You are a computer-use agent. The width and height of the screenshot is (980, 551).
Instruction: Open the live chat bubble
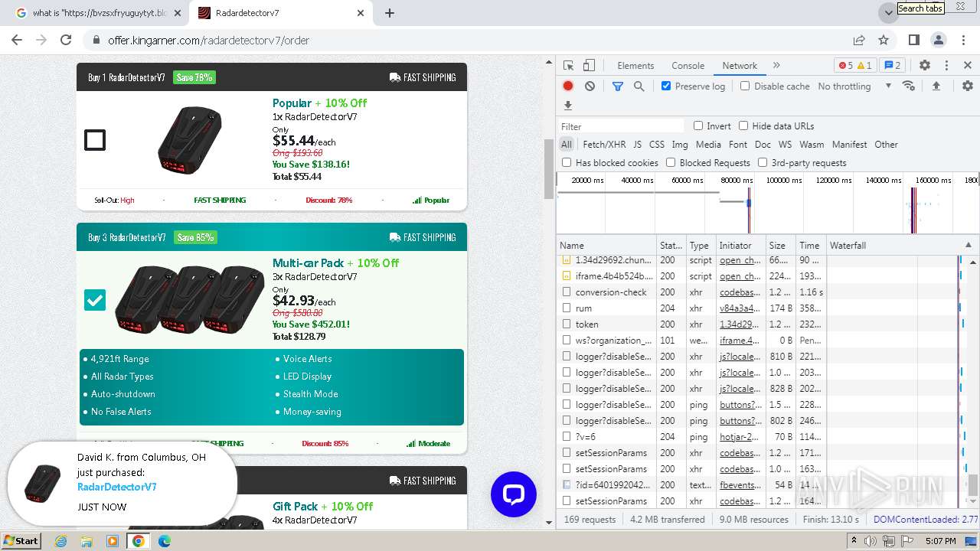pyautogui.click(x=514, y=494)
